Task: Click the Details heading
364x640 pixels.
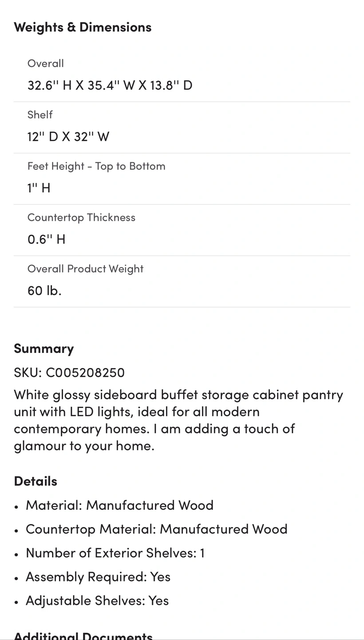Action: [36, 481]
